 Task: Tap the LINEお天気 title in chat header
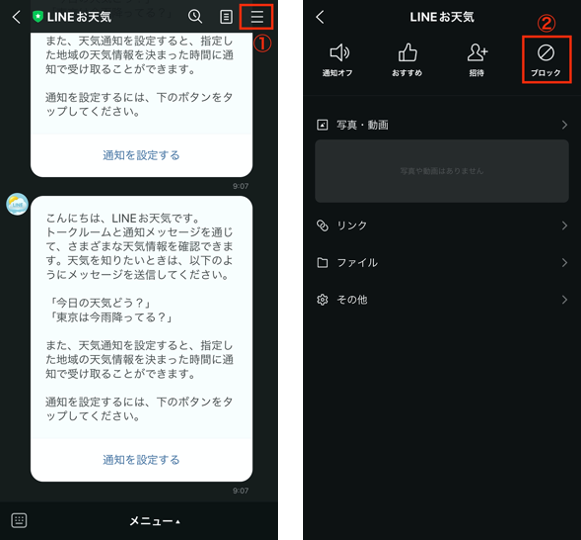79,17
